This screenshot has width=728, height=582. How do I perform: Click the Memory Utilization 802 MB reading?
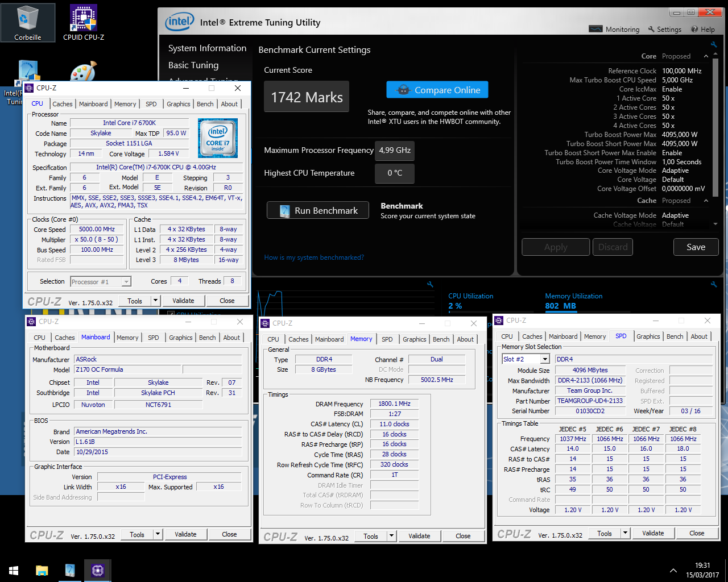(560, 306)
